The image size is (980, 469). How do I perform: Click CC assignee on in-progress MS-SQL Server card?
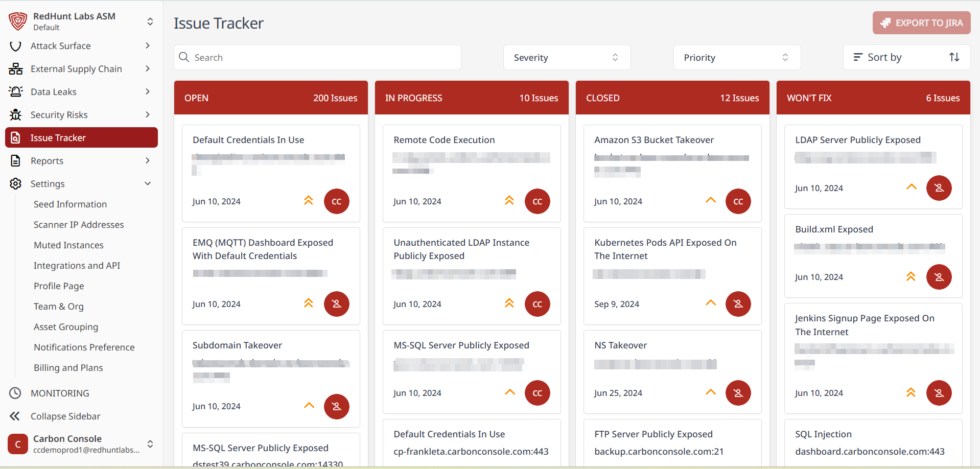[538, 393]
